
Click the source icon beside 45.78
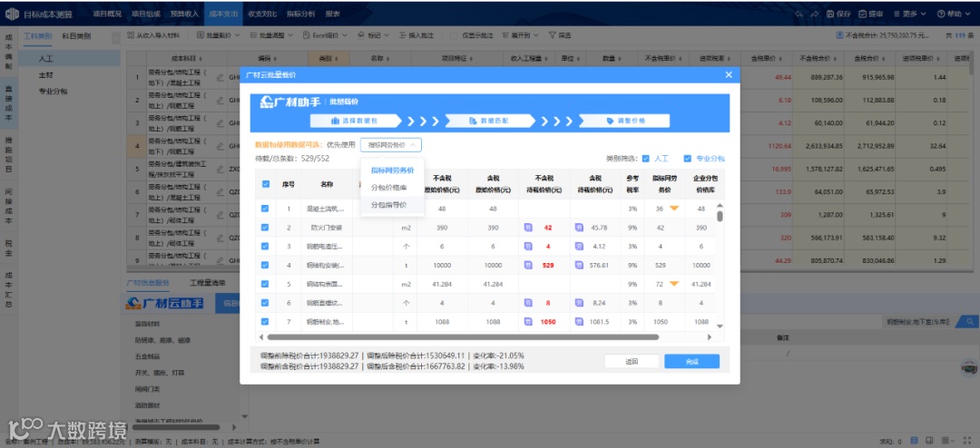(579, 228)
